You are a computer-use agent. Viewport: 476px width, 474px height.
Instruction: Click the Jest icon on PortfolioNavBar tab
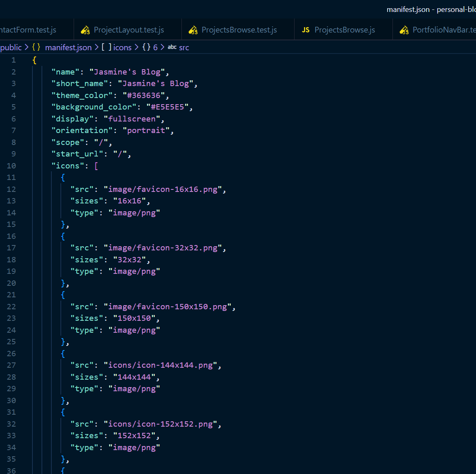click(x=404, y=30)
